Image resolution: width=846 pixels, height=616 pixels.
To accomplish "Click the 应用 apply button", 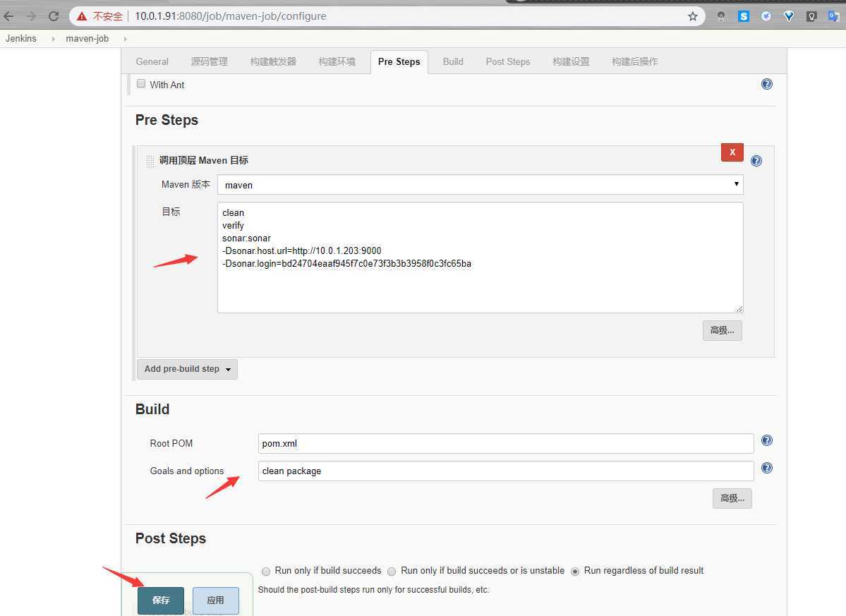I will (216, 600).
